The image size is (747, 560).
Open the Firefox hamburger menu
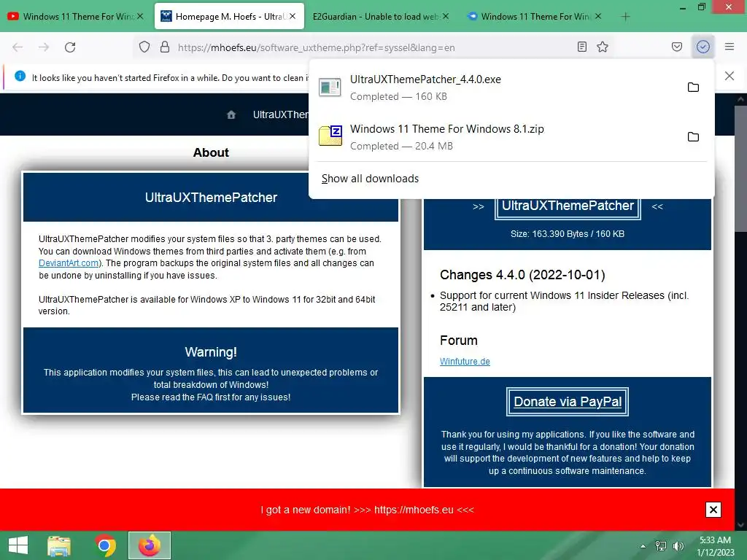point(729,47)
